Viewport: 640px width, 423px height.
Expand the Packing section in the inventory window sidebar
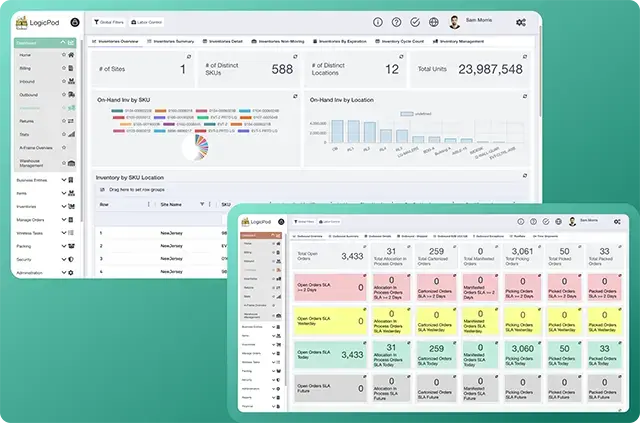tap(64, 246)
